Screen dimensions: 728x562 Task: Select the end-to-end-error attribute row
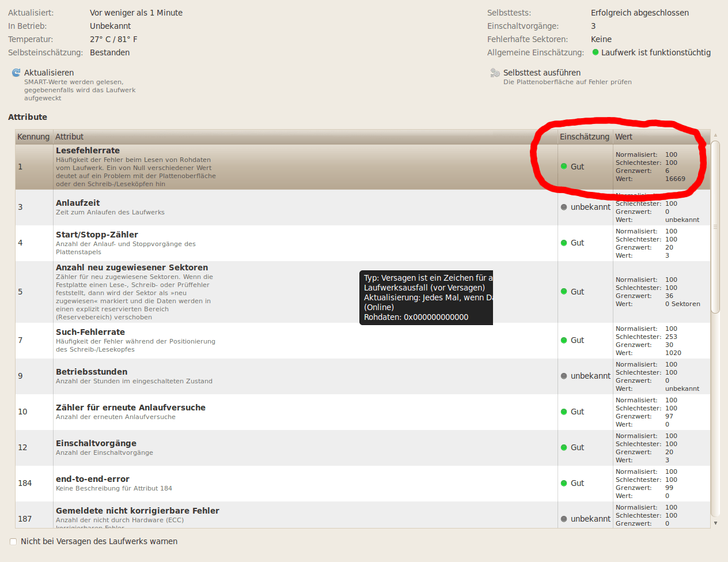point(363,484)
